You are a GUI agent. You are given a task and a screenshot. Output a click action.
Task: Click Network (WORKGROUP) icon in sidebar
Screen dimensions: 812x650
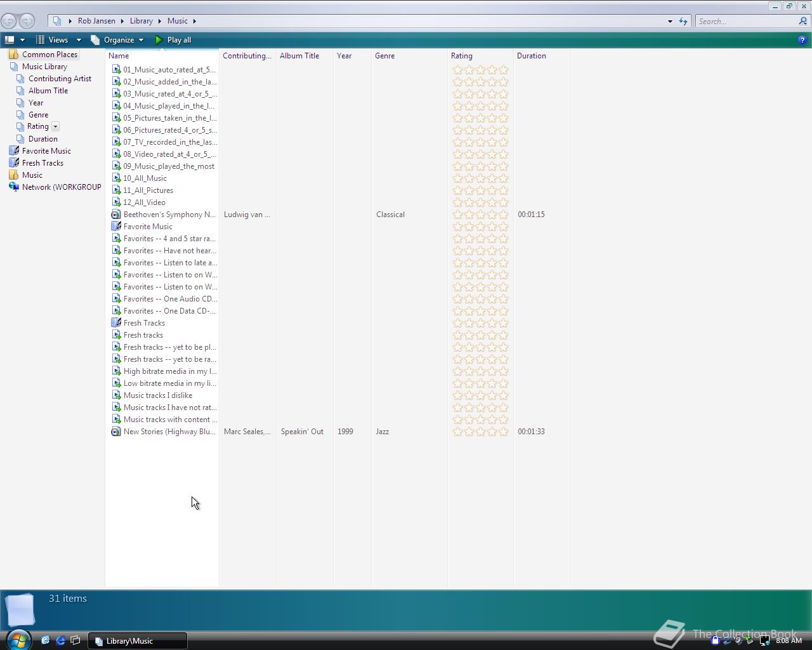coord(14,187)
